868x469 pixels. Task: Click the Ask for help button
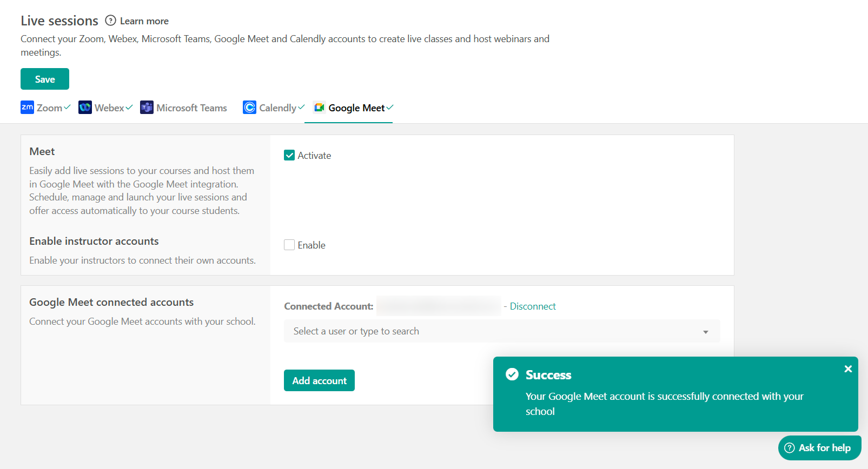click(819, 447)
